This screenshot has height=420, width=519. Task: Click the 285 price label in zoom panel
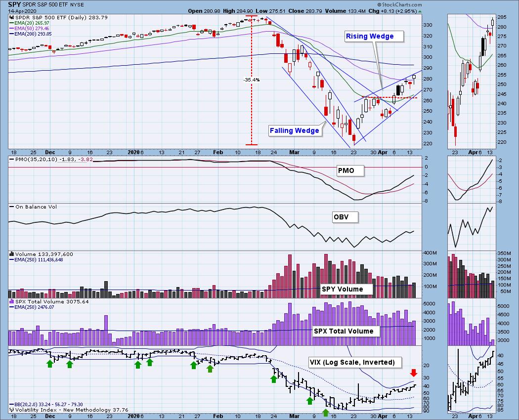tap(502, 17)
